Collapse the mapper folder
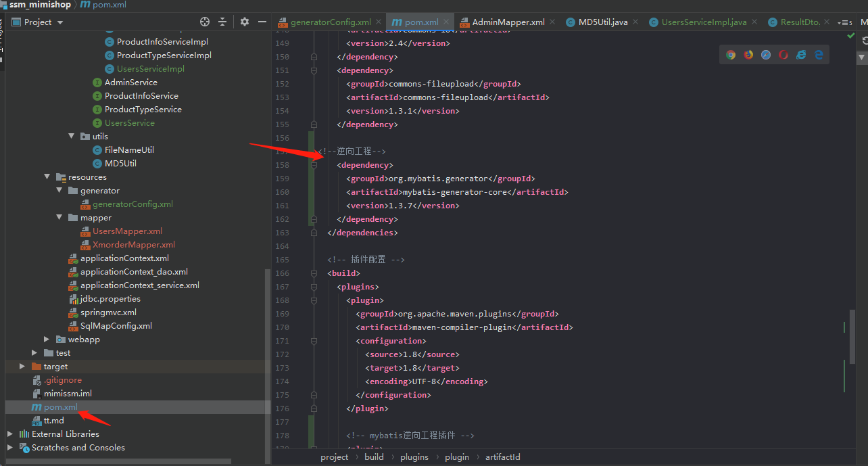The height and width of the screenshot is (466, 868). tap(59, 218)
